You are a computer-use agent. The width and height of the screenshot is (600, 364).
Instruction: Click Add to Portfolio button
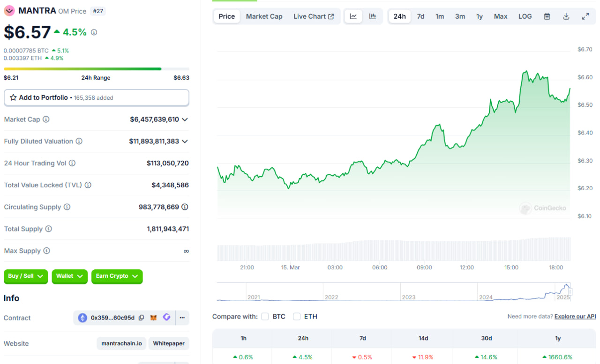pos(97,97)
